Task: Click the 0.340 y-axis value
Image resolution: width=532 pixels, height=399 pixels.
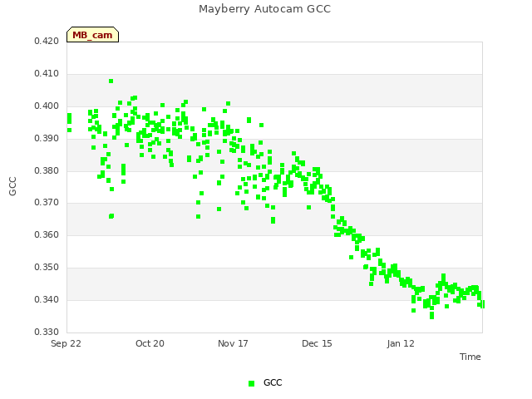Action: pyautogui.click(x=47, y=299)
